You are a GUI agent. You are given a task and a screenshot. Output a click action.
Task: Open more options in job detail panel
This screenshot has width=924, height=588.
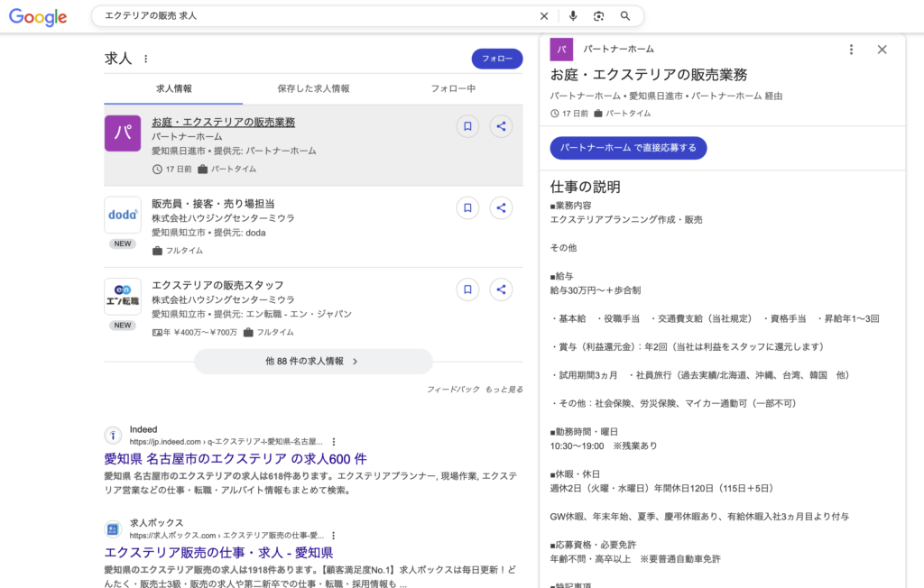(851, 50)
